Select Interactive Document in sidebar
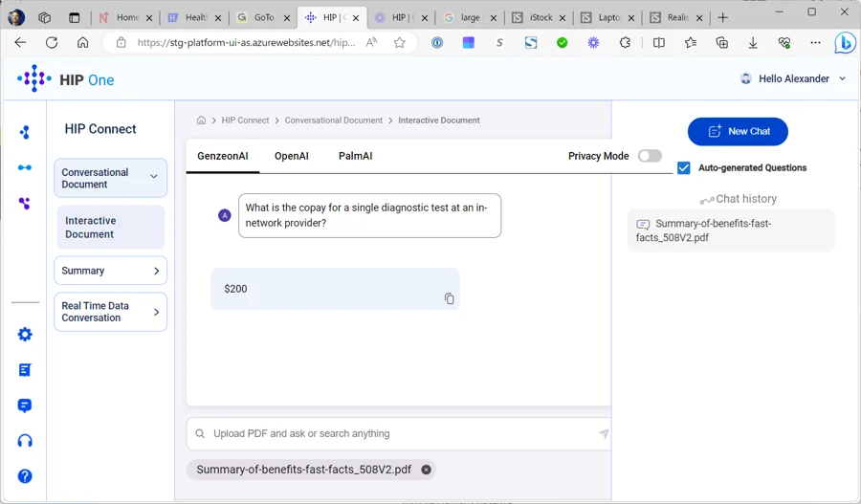The image size is (861, 504). coord(110,228)
